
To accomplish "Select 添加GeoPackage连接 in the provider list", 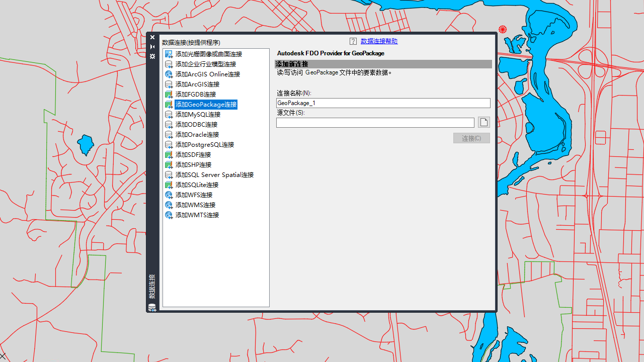I will pos(206,105).
